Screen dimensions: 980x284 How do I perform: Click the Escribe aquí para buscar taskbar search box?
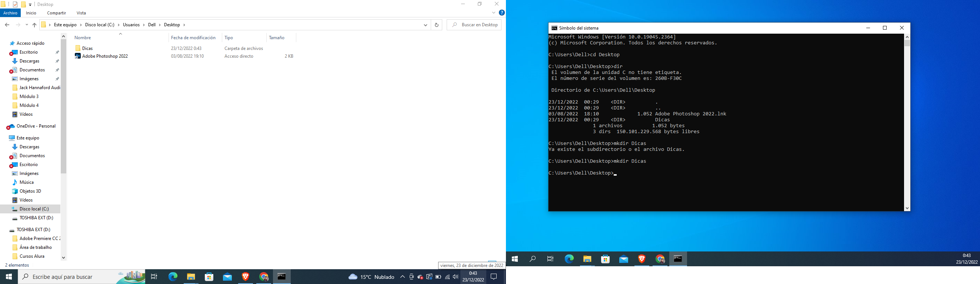tap(81, 277)
